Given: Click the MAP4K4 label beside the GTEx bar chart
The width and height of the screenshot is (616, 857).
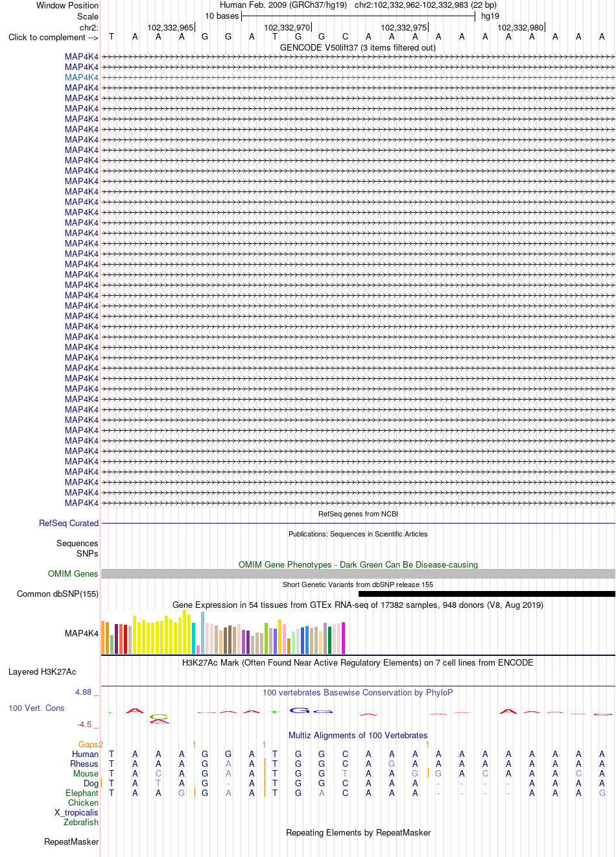Looking at the screenshot, I should 82,633.
